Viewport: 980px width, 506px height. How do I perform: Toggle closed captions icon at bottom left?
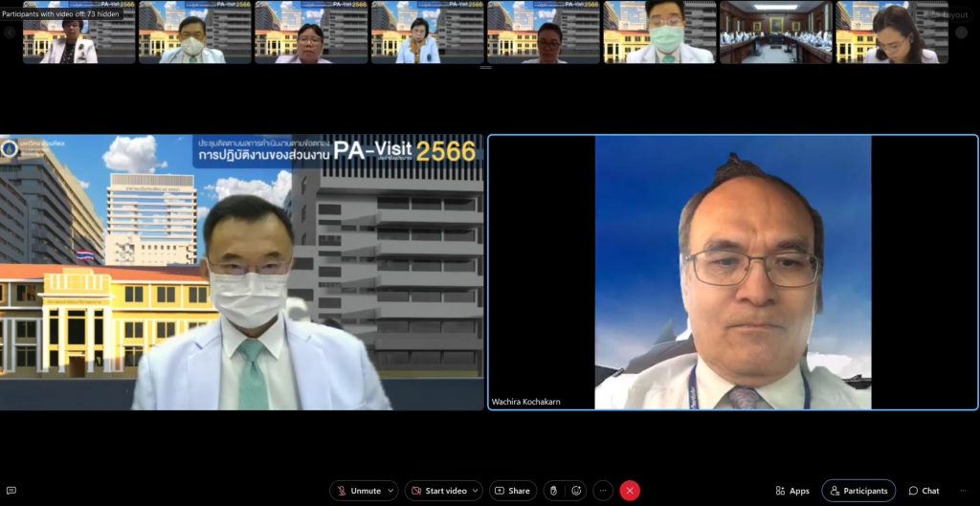point(11,491)
